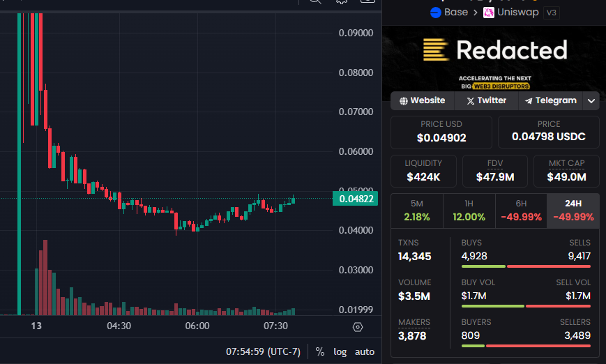Click the Redacted yellow stripes logo
The width and height of the screenshot is (606, 364).
[436, 50]
